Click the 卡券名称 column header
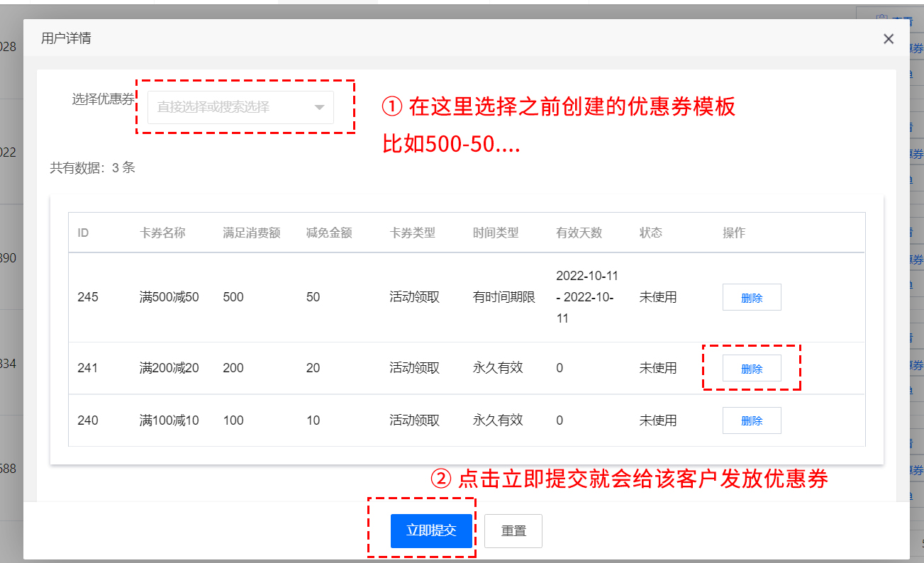Image resolution: width=924 pixels, height=563 pixels. (162, 233)
